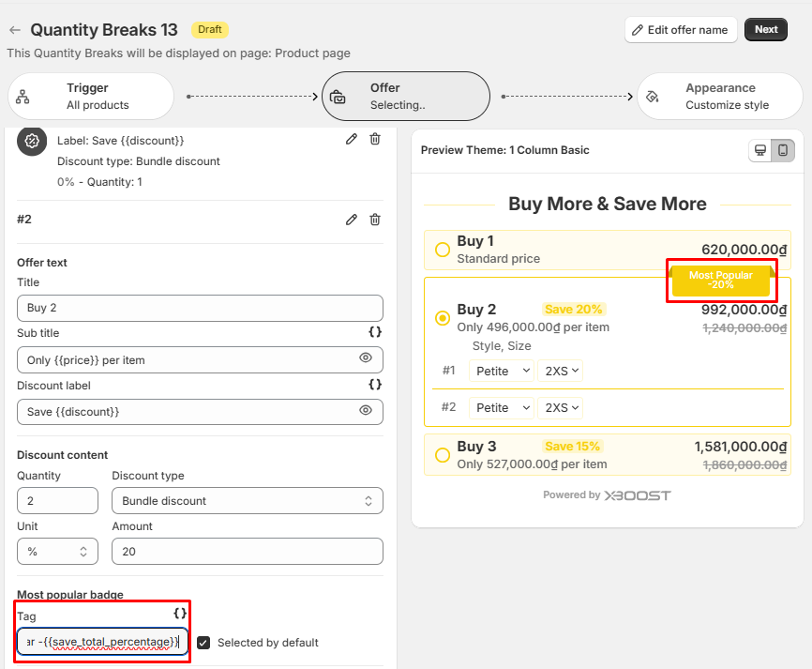Viewport: 812px width, 669px height.
Task: Open the Trigger step tab
Action: 91,96
